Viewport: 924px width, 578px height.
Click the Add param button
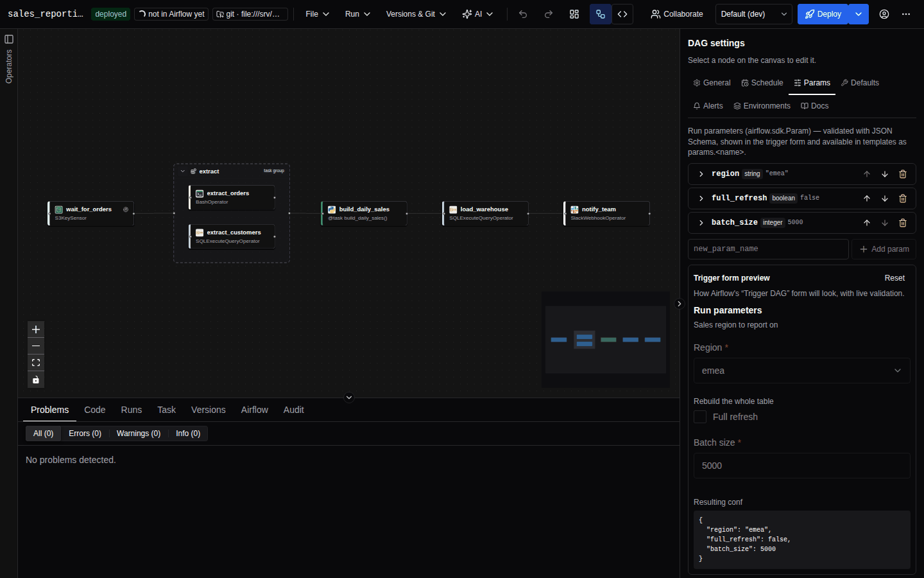click(x=884, y=249)
